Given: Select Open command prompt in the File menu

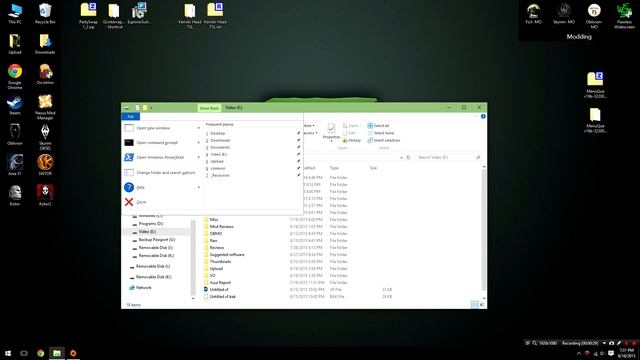Looking at the screenshot, I should pos(162,142).
